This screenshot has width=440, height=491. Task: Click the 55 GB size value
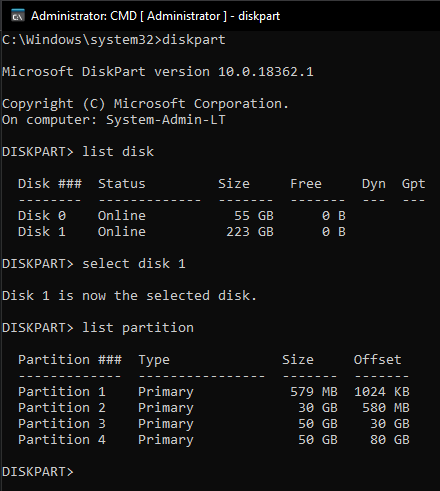[x=254, y=216]
